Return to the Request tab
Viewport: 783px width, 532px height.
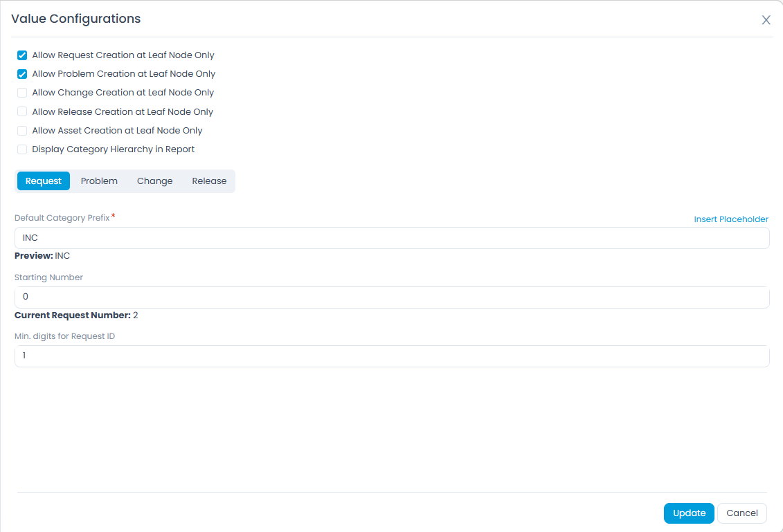[43, 181]
